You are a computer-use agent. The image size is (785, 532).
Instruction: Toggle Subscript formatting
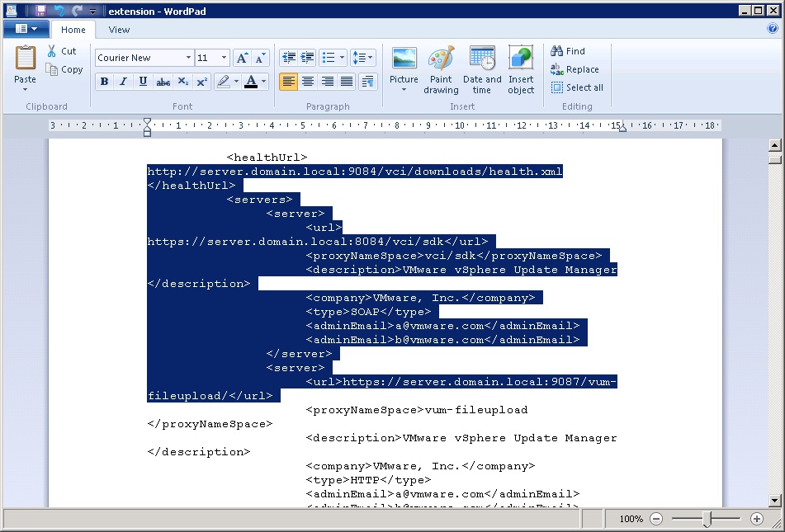pyautogui.click(x=182, y=82)
